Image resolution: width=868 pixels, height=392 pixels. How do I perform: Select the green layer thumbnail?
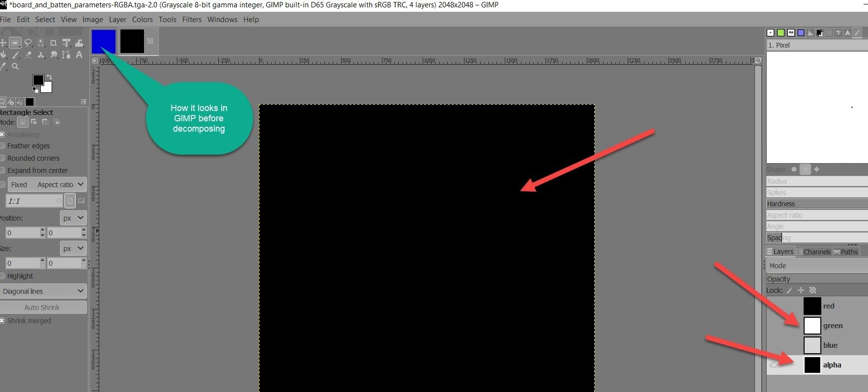pos(812,326)
